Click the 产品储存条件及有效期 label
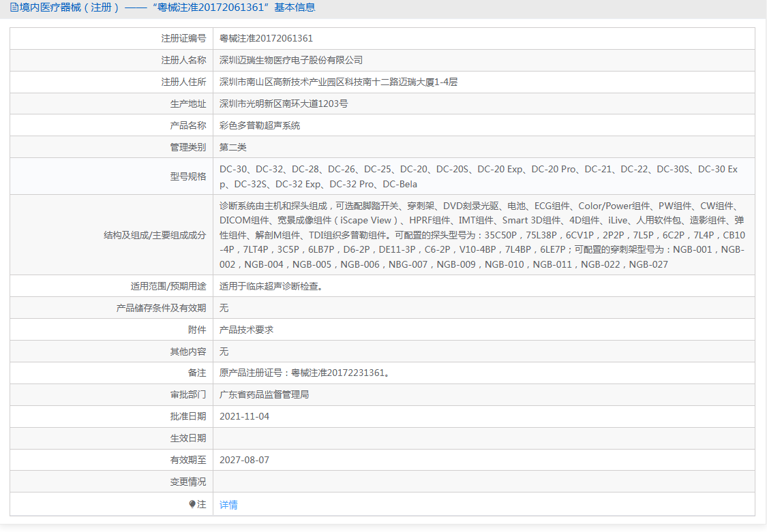This screenshot has height=532, width=767. 162,308
